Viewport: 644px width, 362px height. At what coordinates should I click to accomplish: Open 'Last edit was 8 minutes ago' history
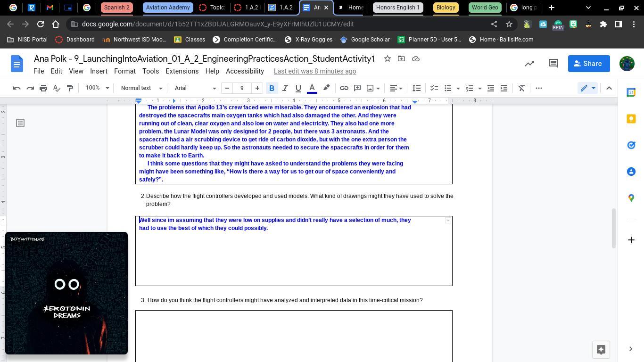pos(315,71)
